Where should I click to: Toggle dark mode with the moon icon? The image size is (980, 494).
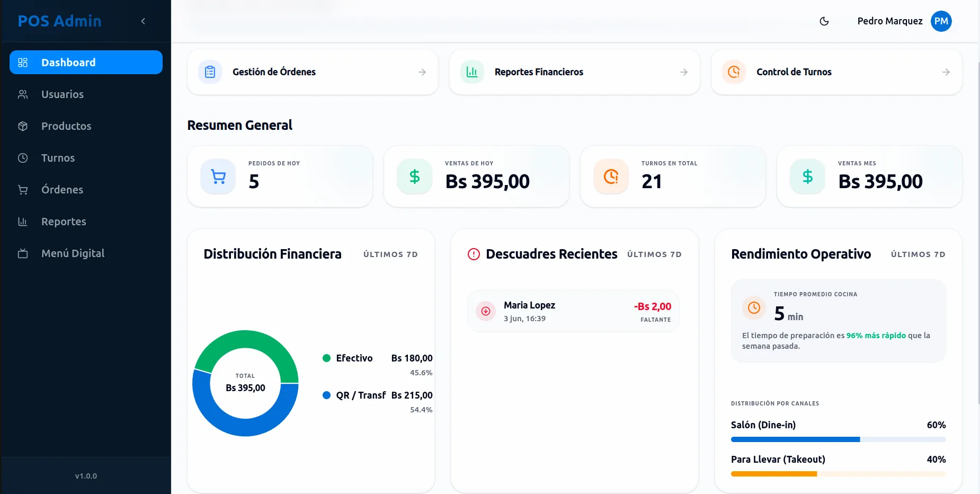pos(824,21)
